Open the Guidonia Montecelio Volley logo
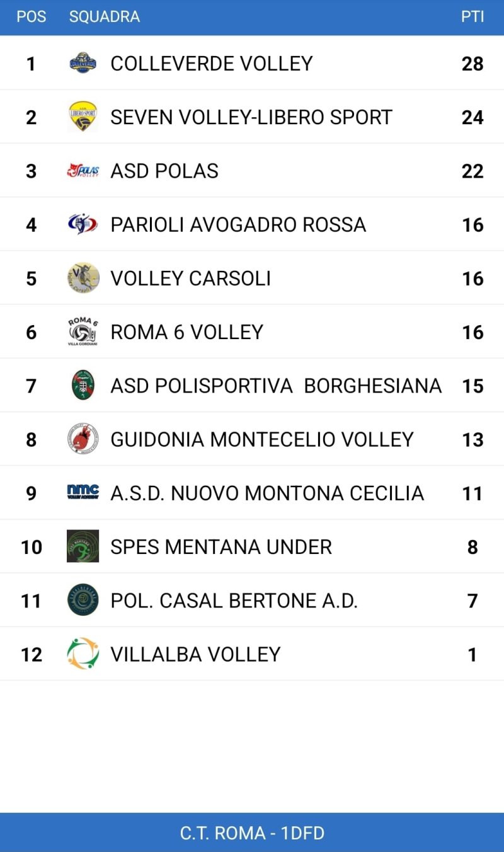 tap(83, 439)
